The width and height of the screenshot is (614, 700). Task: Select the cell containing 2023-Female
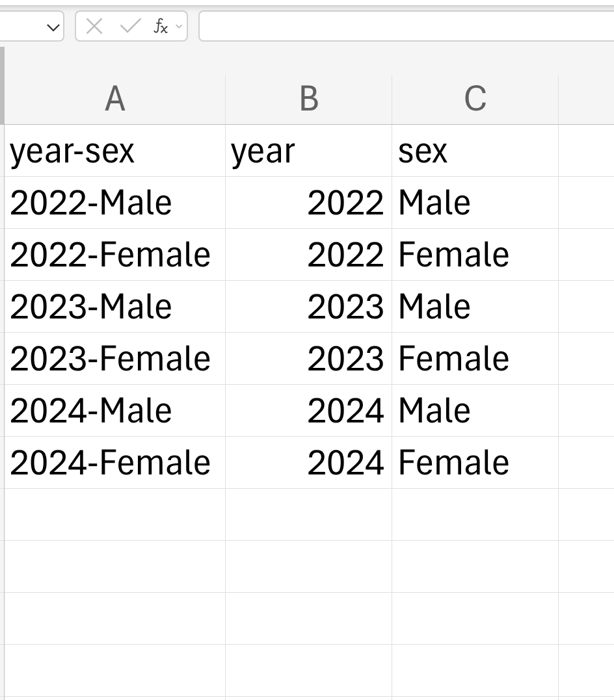coord(115,359)
